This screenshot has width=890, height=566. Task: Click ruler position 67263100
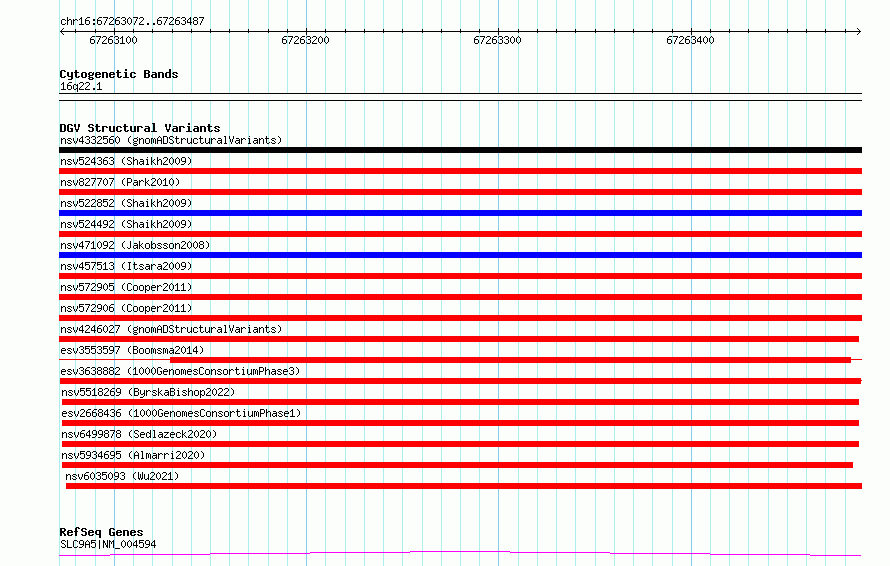114,40
